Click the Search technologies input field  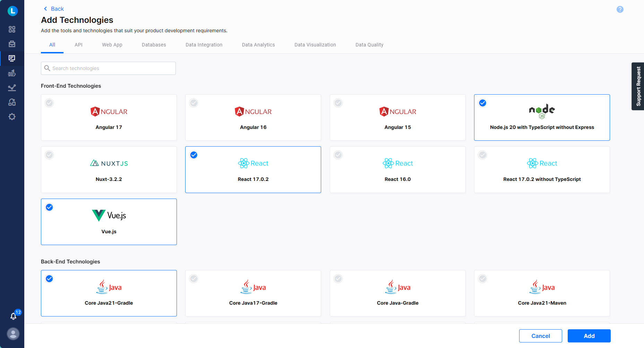pos(108,68)
